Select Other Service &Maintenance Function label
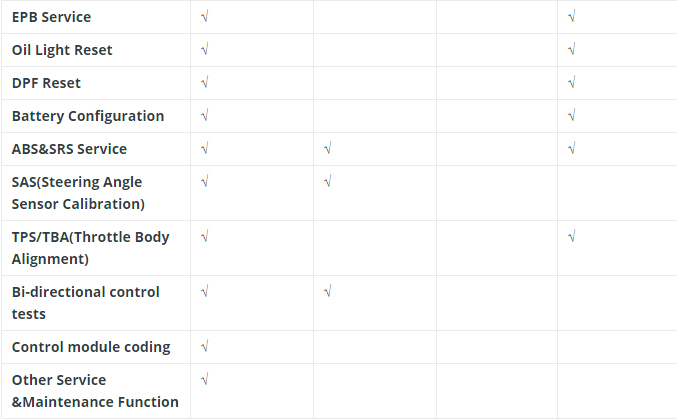The image size is (677, 419). click(x=95, y=391)
